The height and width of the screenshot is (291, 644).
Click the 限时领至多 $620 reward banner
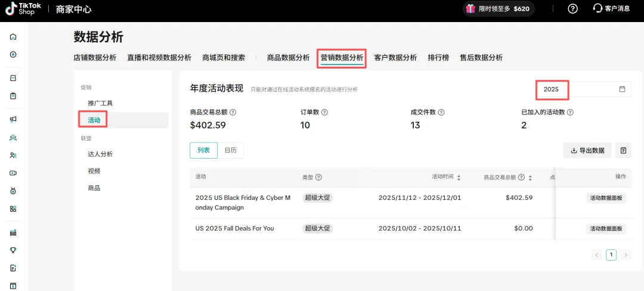point(499,9)
